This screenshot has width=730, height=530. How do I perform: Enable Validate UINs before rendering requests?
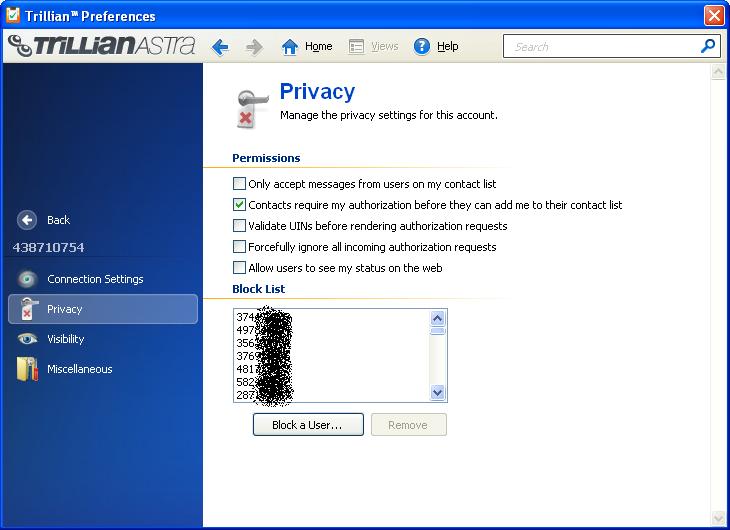point(239,225)
